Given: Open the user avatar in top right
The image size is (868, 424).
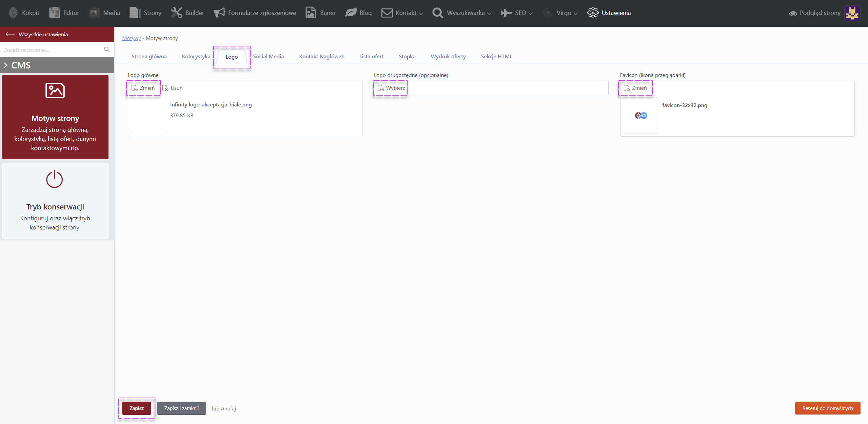Looking at the screenshot, I should pyautogui.click(x=852, y=13).
